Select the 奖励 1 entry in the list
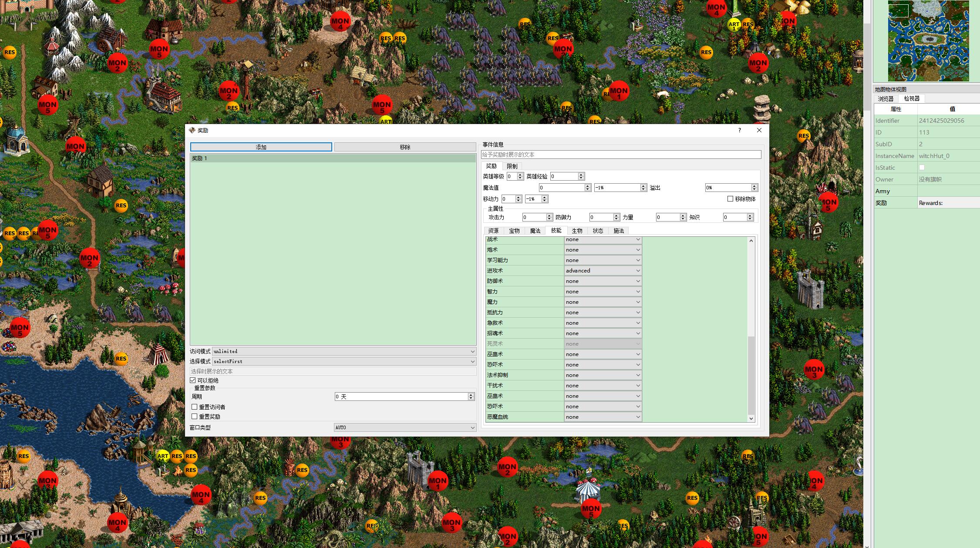The width and height of the screenshot is (980, 548). tap(333, 158)
